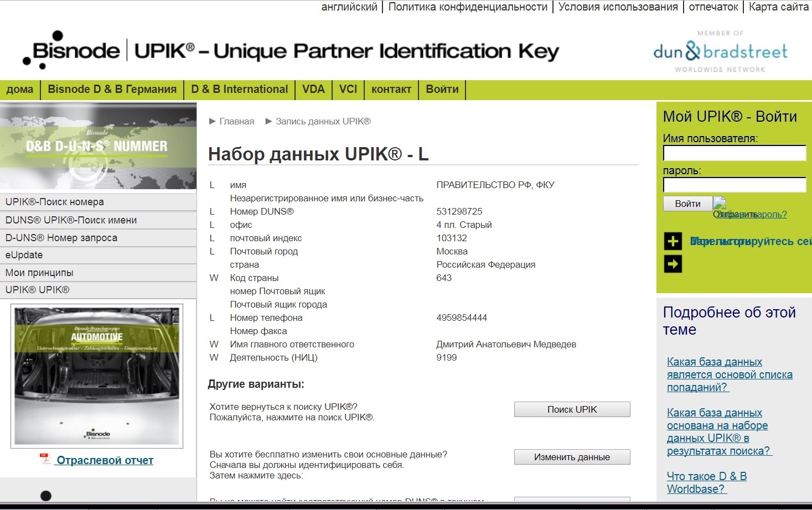This screenshot has width=812, height=510.
Task: Click the green plus icon
Action: point(673,241)
